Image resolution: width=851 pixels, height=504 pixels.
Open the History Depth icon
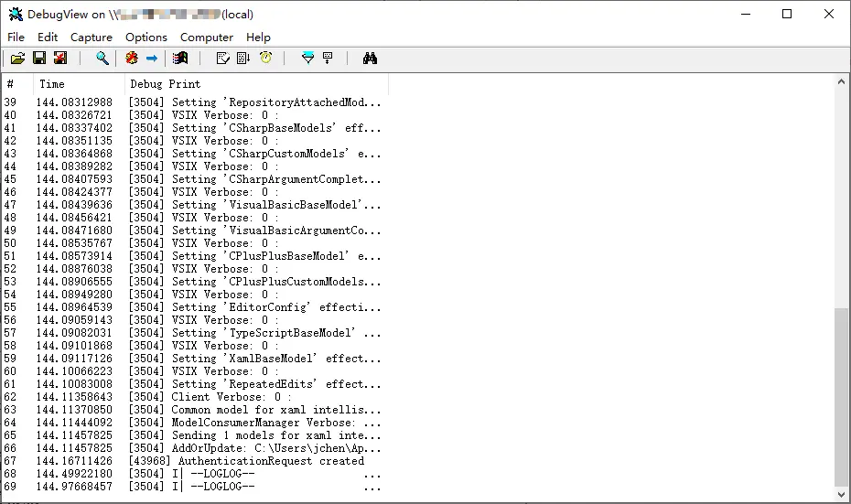[x=328, y=58]
